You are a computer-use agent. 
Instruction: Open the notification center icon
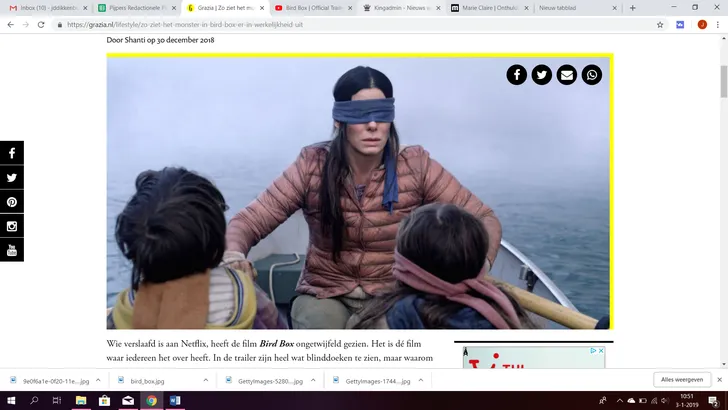click(x=714, y=400)
